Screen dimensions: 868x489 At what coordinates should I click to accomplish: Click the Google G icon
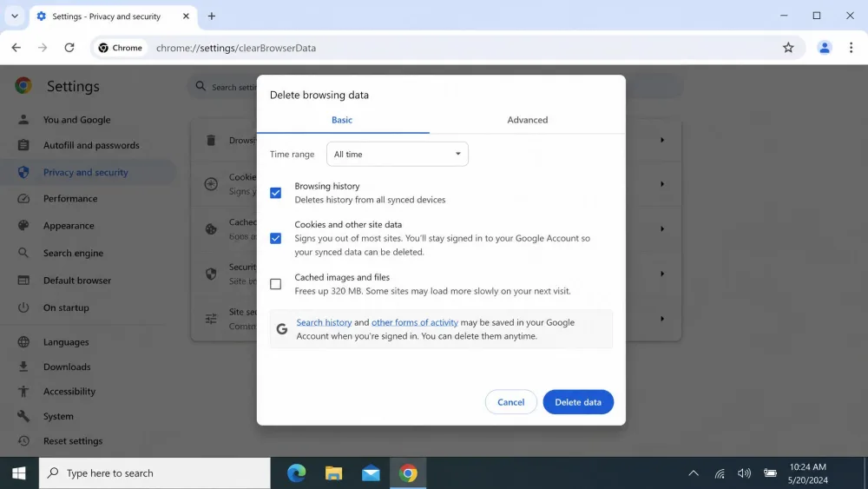(x=282, y=329)
